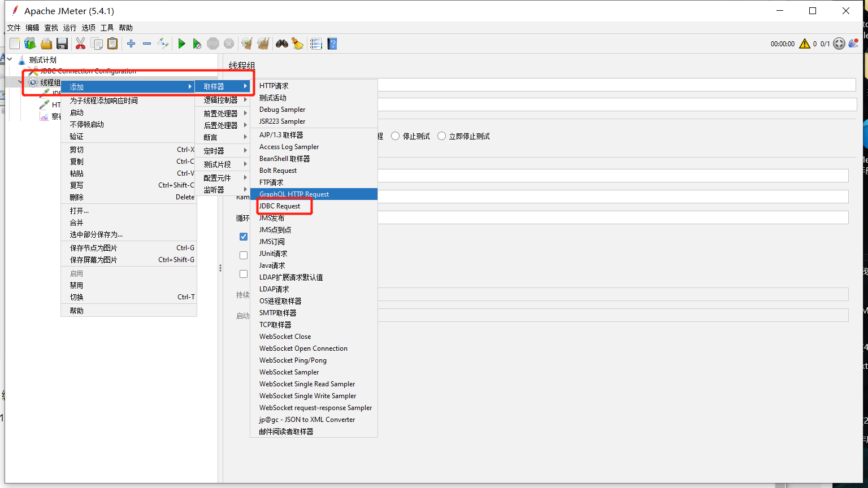Image resolution: width=868 pixels, height=488 pixels.
Task: Expand the 监听器 submenu
Action: pos(223,190)
